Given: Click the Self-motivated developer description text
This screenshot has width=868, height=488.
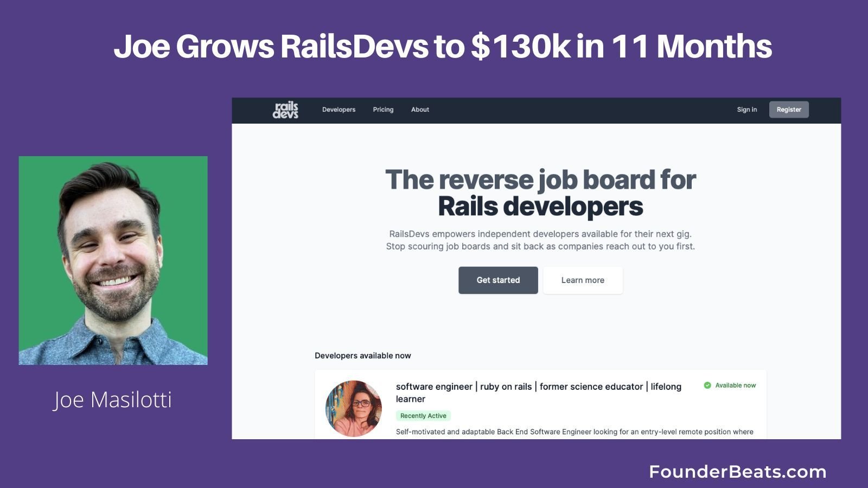Looking at the screenshot, I should [x=574, y=432].
